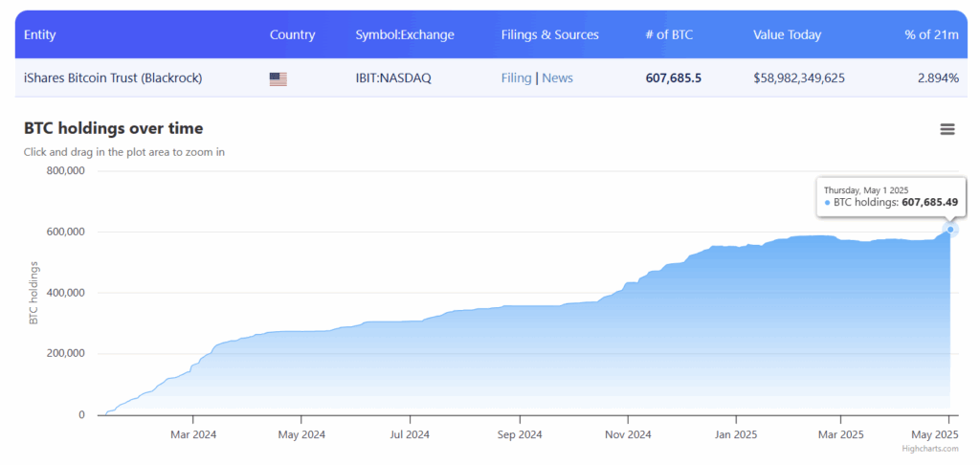Open the News link

(557, 78)
